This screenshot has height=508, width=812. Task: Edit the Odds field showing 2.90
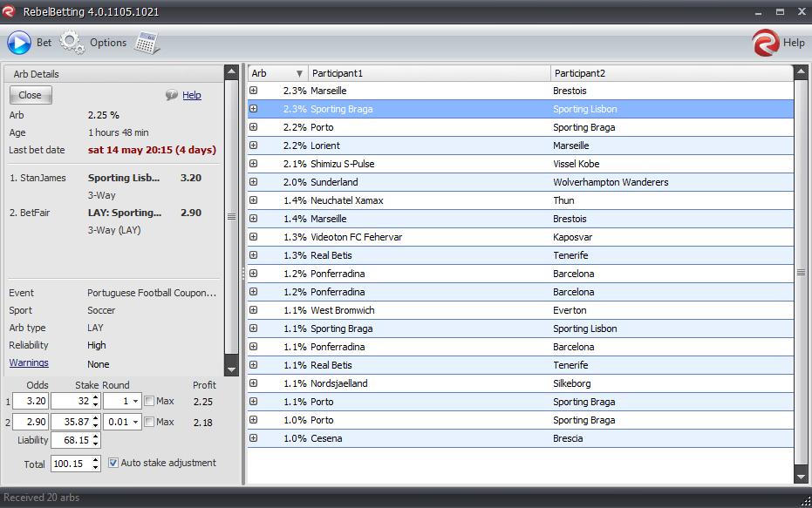(31, 422)
